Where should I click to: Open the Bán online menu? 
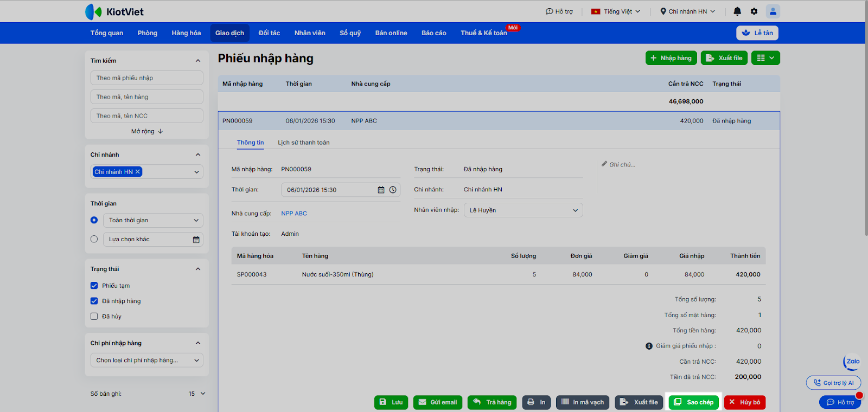tap(391, 33)
